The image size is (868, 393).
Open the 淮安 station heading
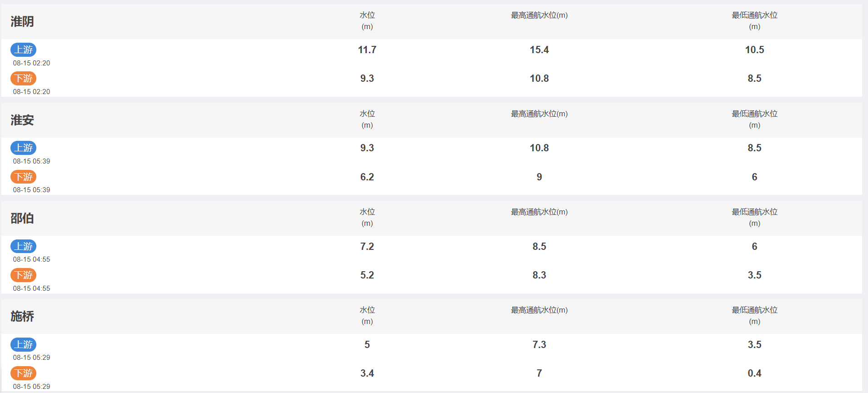(x=22, y=120)
